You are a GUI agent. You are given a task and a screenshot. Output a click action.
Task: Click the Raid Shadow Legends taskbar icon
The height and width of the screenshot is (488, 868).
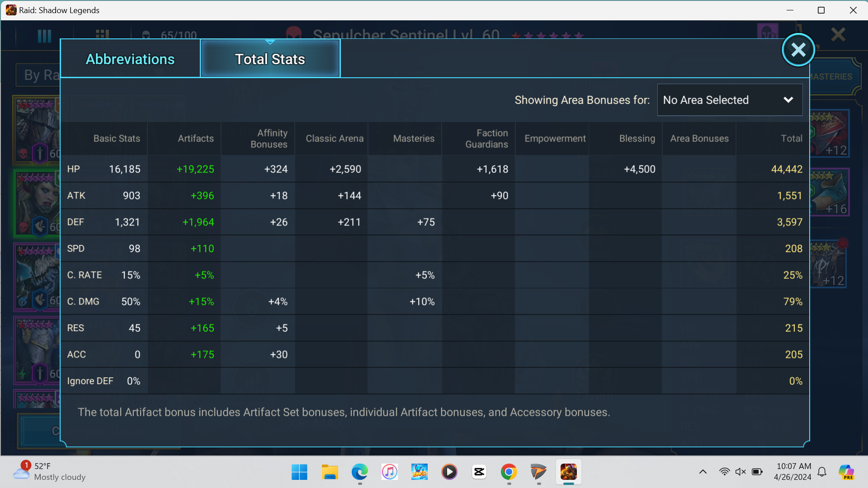[568, 472]
